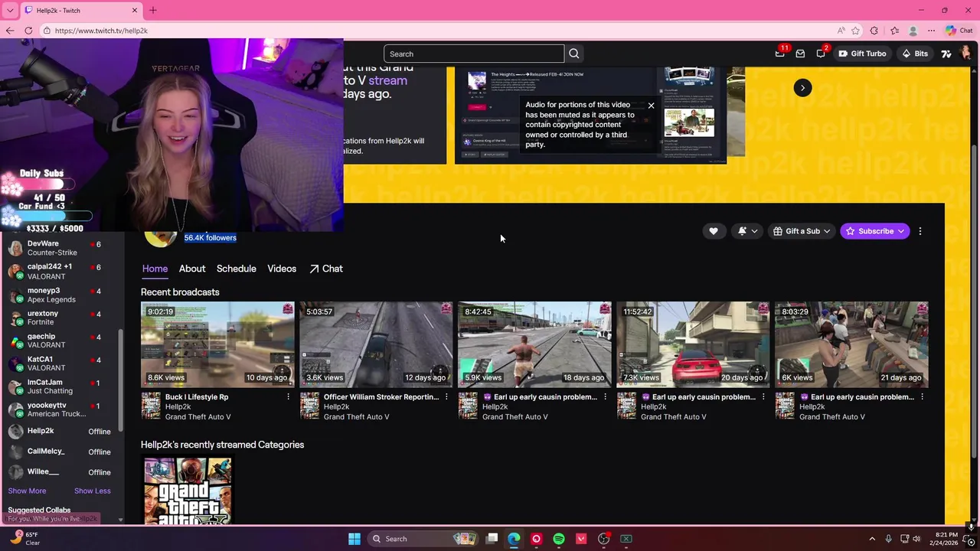
Task: Click the 7TV extension icon in header
Action: [946, 54]
